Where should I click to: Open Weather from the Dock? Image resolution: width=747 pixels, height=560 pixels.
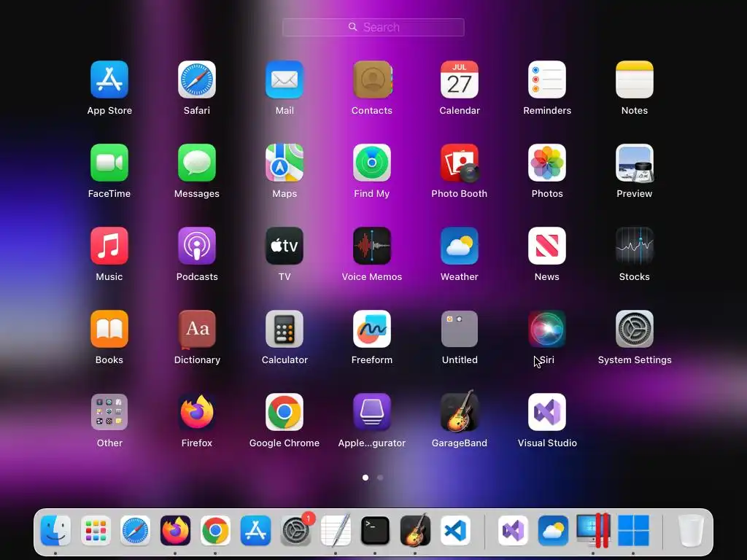point(553,530)
